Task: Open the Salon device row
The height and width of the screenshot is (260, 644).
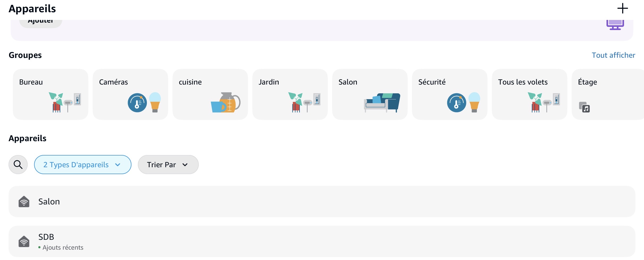Action: click(322, 202)
